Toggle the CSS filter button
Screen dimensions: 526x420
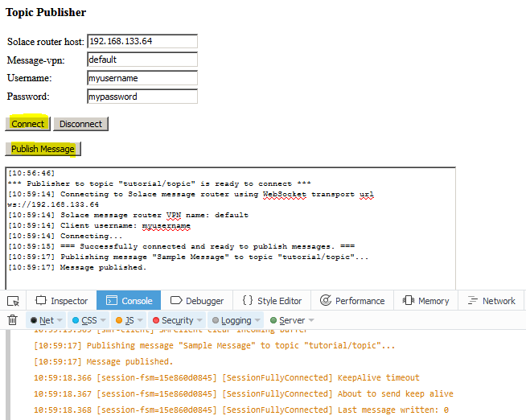83,320
